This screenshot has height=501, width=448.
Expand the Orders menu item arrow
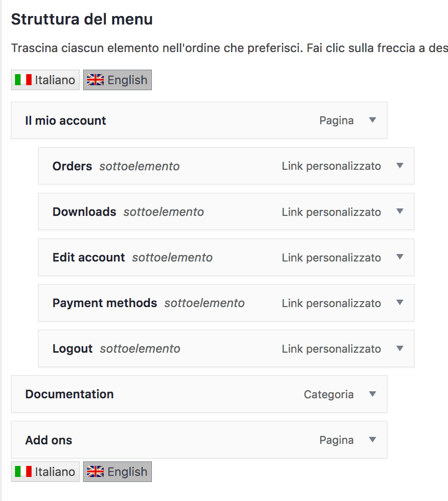(x=400, y=165)
